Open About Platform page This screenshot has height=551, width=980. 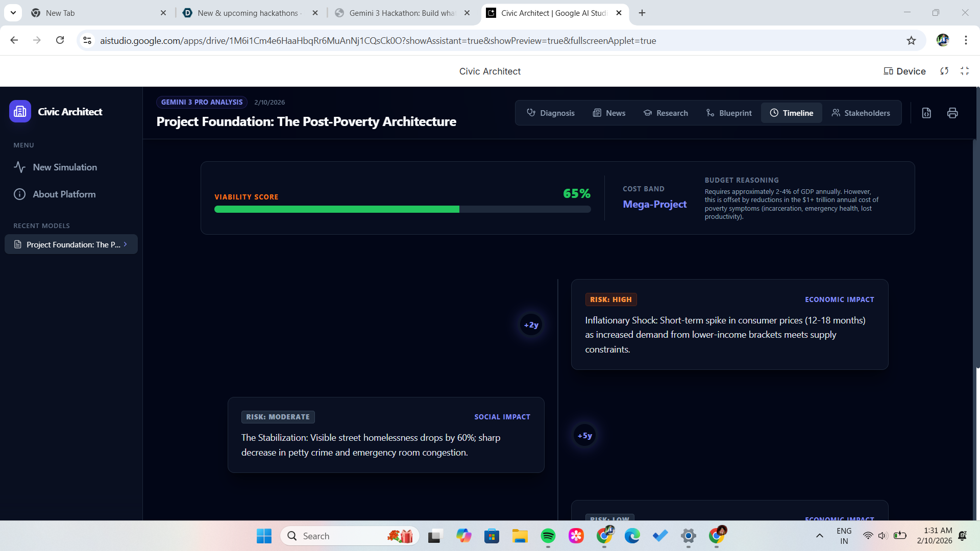pos(64,194)
